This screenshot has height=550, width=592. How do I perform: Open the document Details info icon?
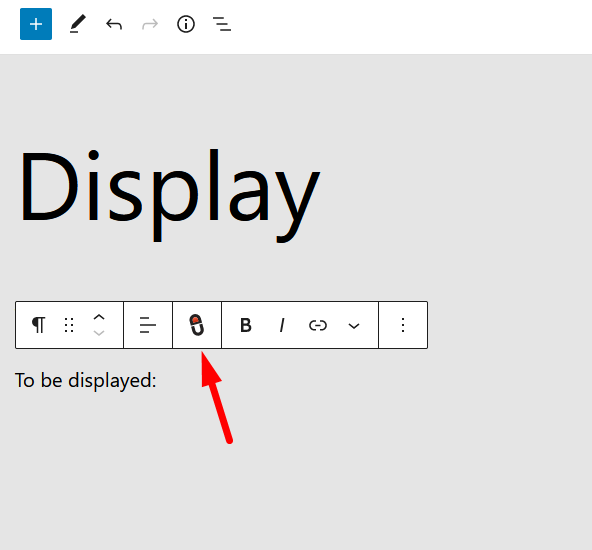pyautogui.click(x=186, y=25)
